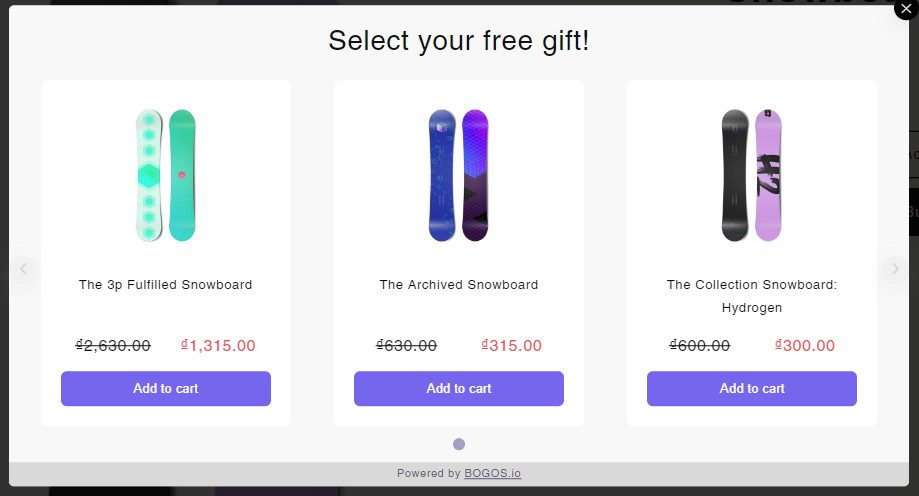Add the Hydrogen Snowboard to cart

pyautogui.click(x=752, y=389)
